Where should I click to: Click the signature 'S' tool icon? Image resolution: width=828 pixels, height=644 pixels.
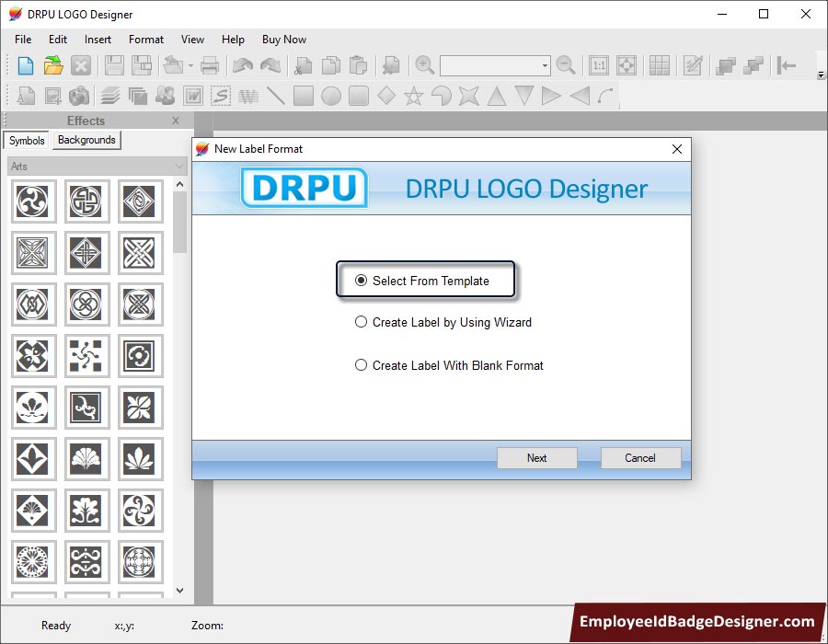(x=221, y=96)
